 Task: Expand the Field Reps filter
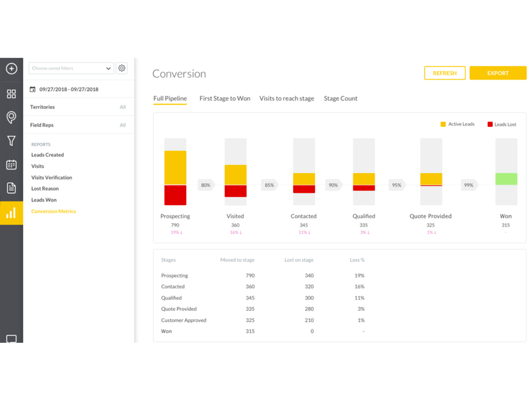79,125
